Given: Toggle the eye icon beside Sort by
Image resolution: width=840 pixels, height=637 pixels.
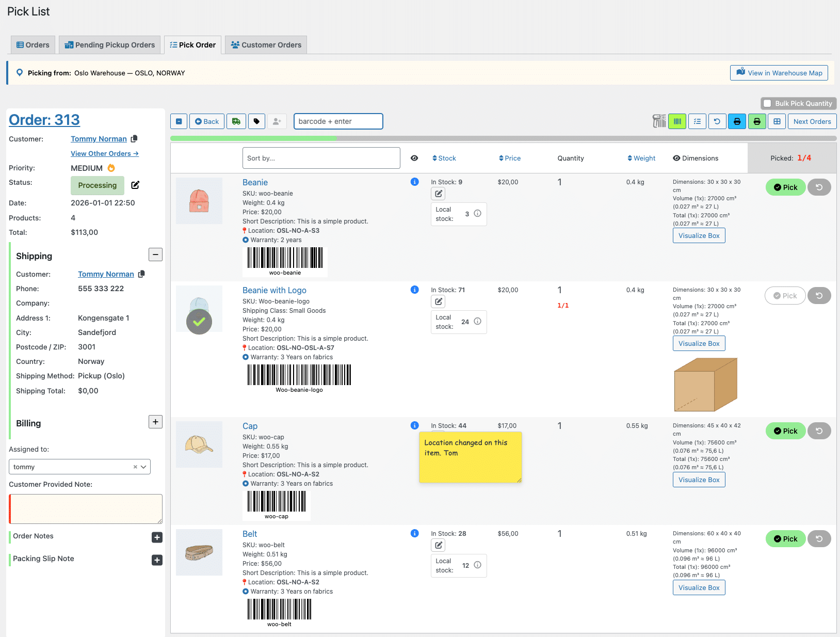Looking at the screenshot, I should click(414, 158).
